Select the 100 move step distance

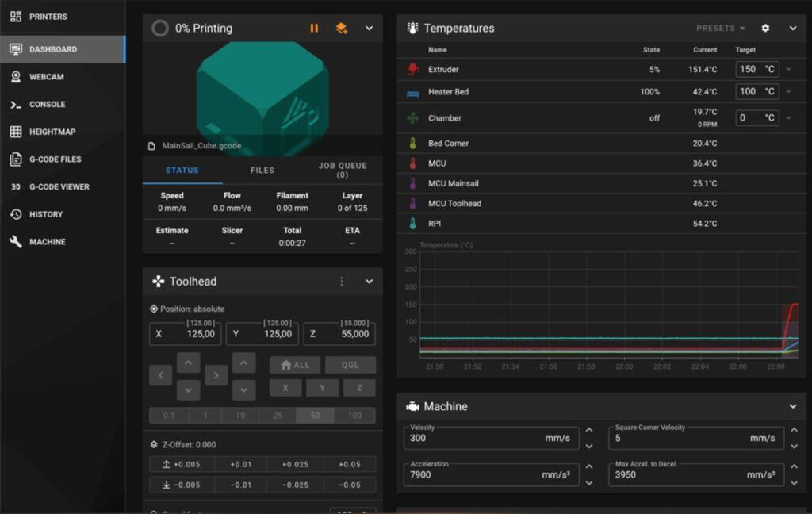(x=354, y=415)
